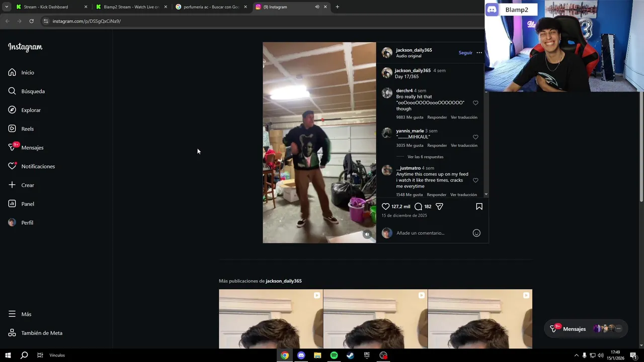The height and width of the screenshot is (362, 644).
Task: View 9883 Me gusta on derchr4's comment
Action: [410, 117]
